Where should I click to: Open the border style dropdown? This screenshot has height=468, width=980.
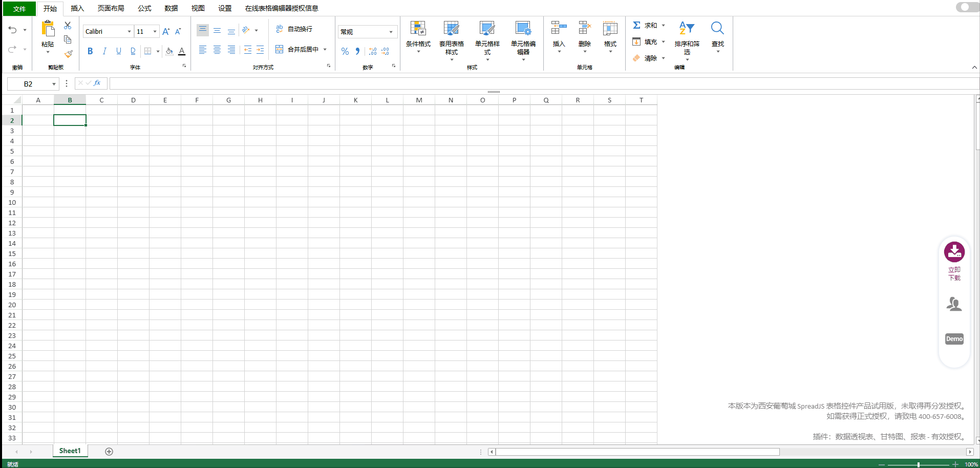158,51
